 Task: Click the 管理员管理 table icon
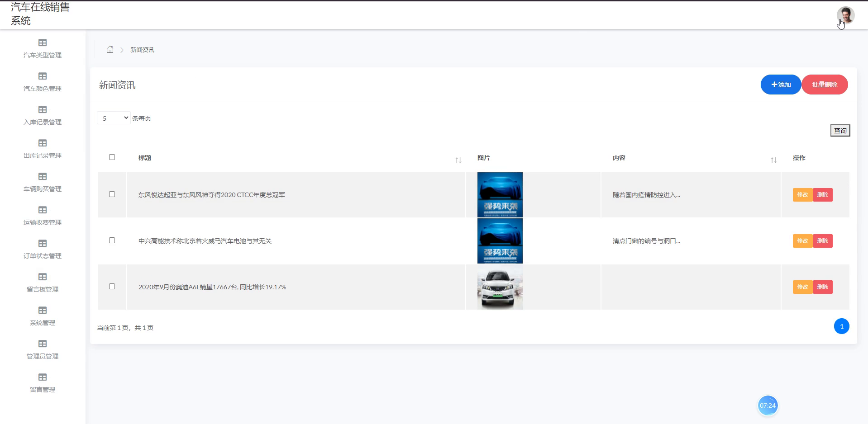[x=43, y=344]
